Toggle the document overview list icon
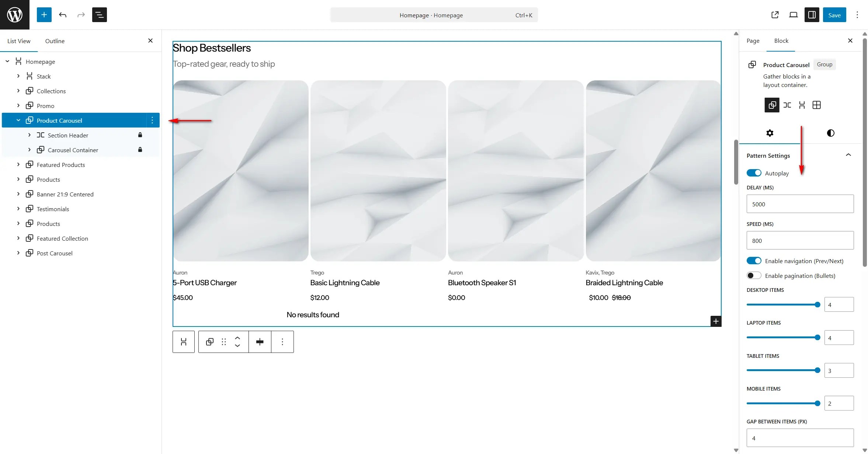868x454 pixels. point(99,15)
